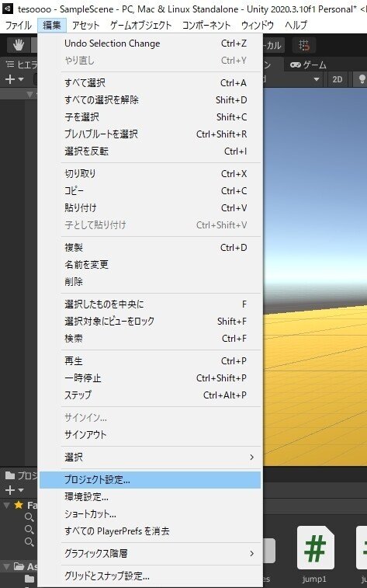Viewport: 367px width, 588px height.
Task: Close the 編集 menu in menu bar
Action: [52, 25]
